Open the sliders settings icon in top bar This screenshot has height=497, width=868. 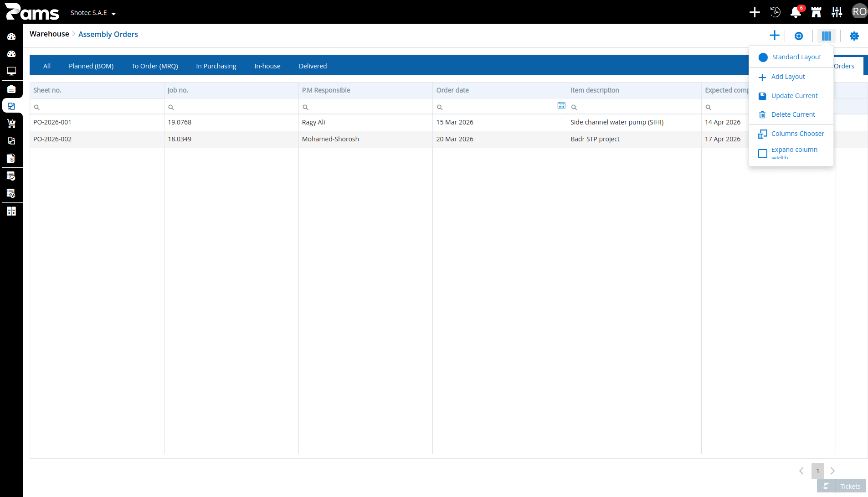pyautogui.click(x=837, y=12)
